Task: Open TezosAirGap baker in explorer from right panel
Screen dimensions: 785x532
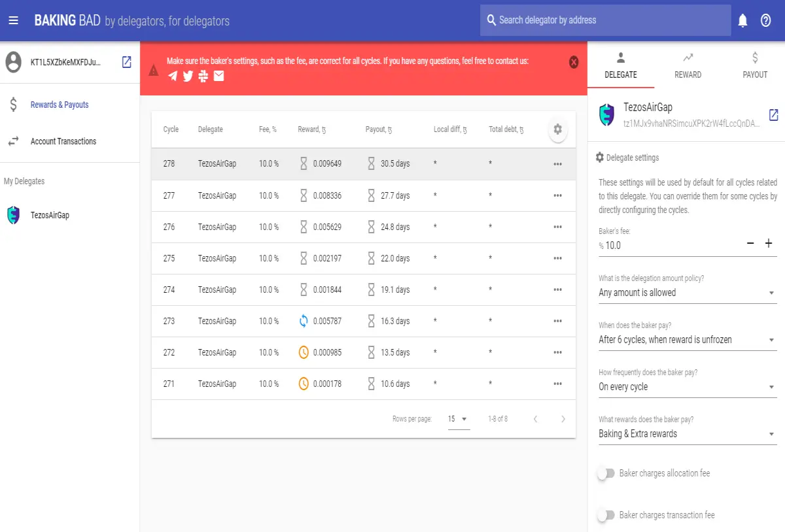Action: [x=773, y=115]
